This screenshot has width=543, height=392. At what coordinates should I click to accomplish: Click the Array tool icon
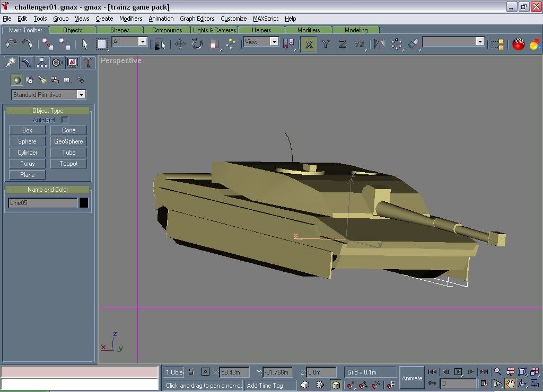pos(397,44)
